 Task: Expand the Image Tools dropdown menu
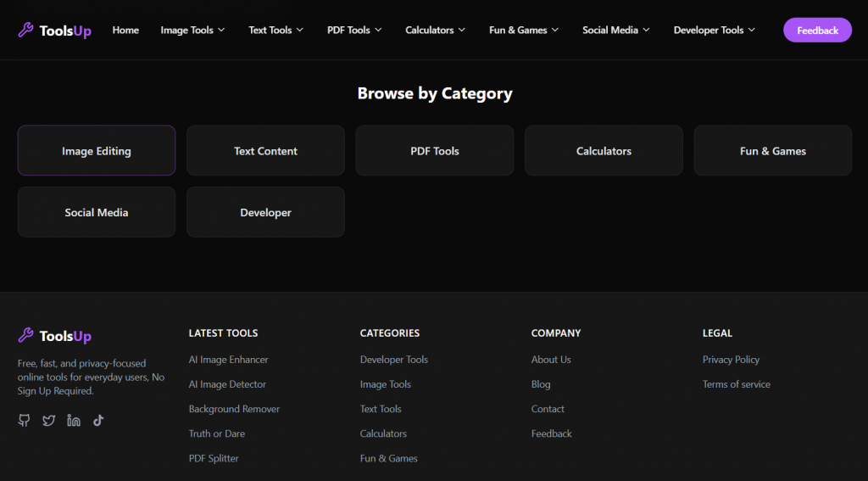192,30
